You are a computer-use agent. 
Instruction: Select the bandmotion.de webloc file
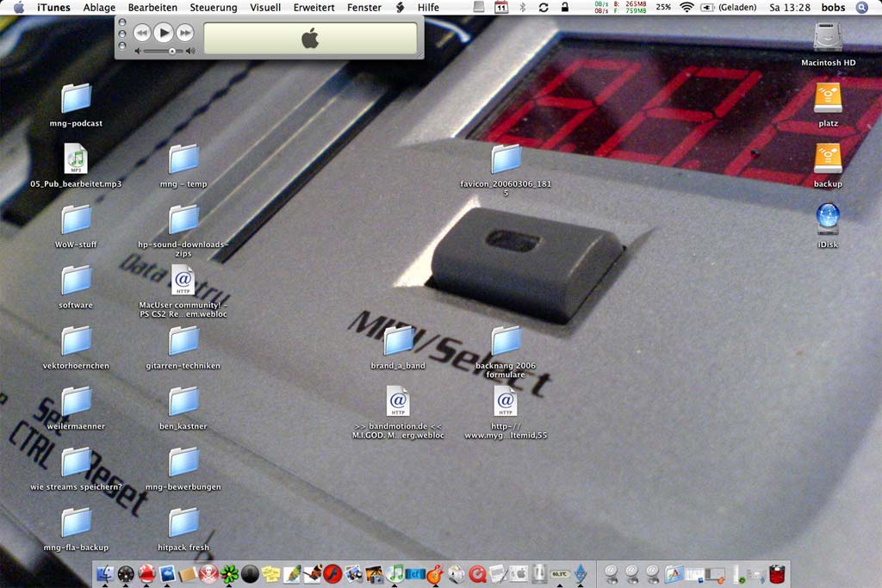click(x=398, y=401)
